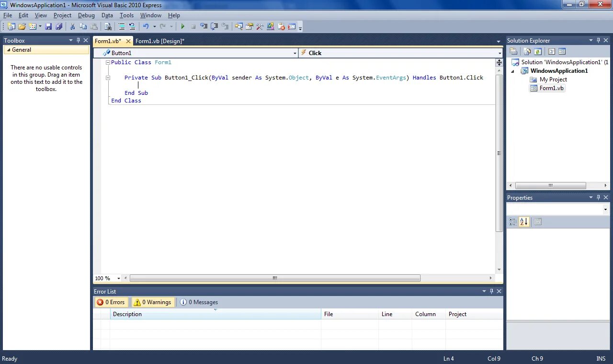Select My Project in Solution Explorer
The width and height of the screenshot is (613, 364).
point(553,80)
